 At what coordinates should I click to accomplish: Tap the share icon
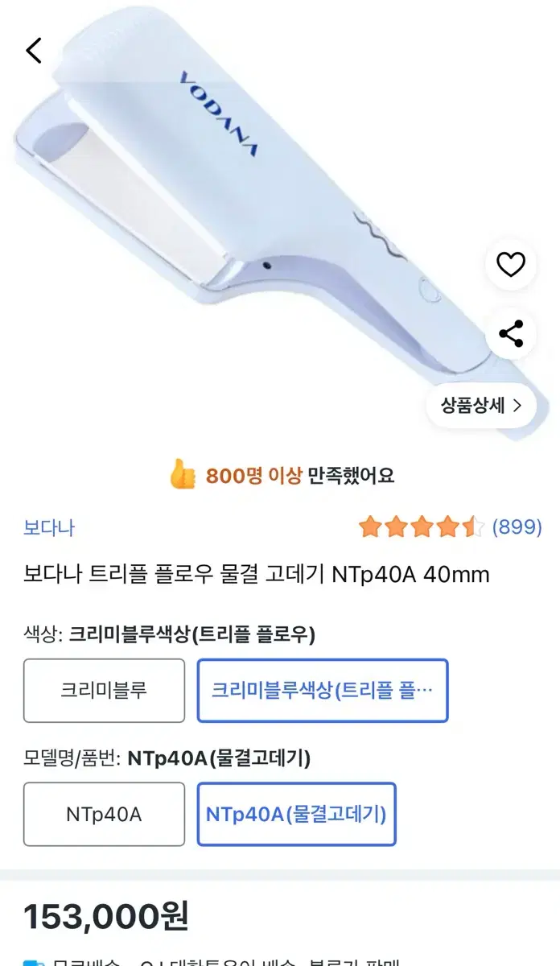coord(511,333)
